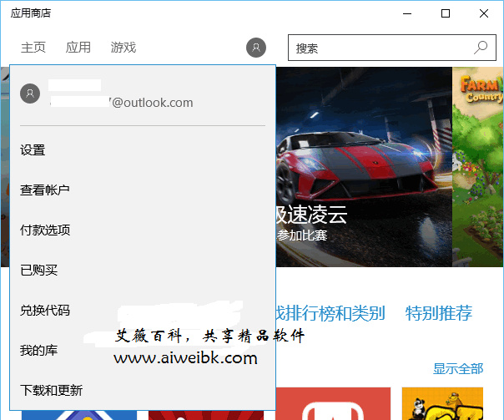Close the 应用商店 window

tap(484, 13)
